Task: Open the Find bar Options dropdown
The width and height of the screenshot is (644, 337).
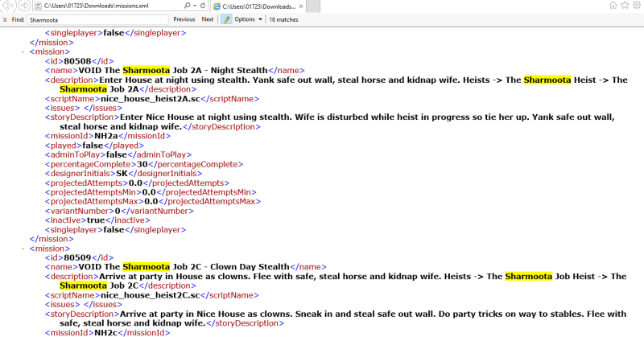Action: (x=247, y=19)
